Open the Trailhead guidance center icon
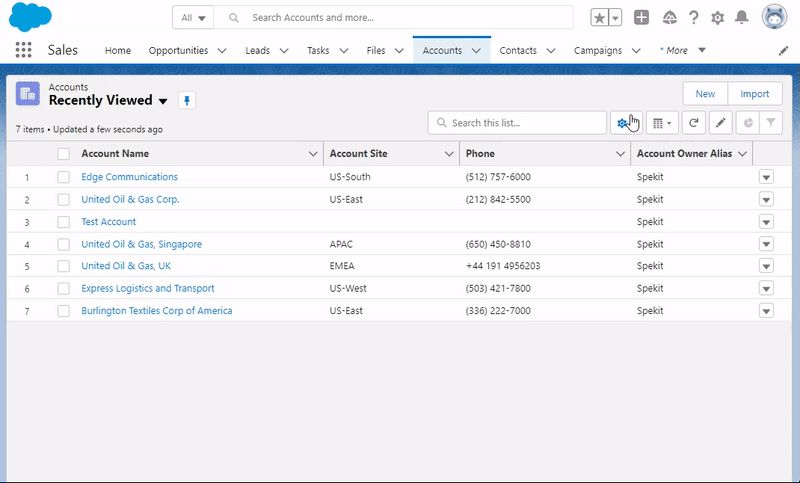The height and width of the screenshot is (483, 800). tap(669, 18)
